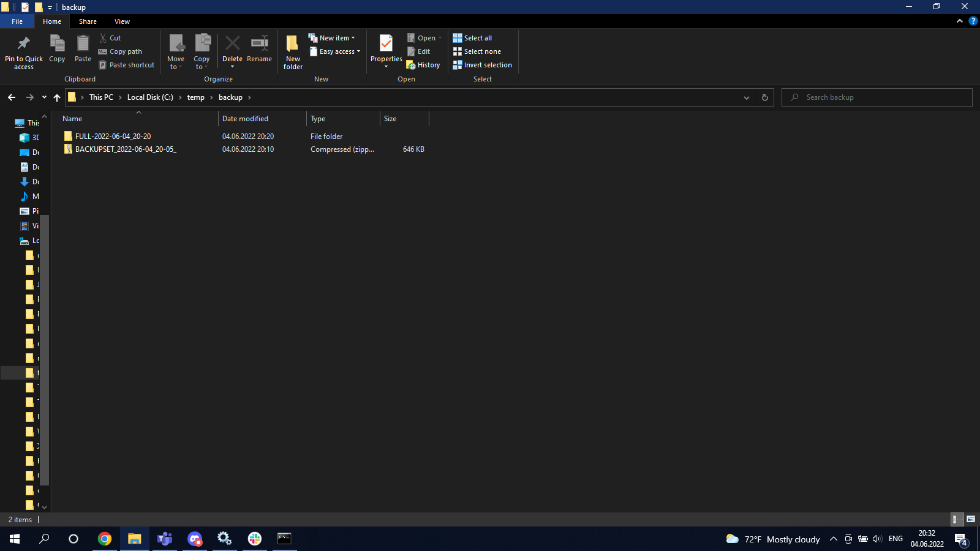Open Microsoft Teams from the taskbar

[165, 539]
